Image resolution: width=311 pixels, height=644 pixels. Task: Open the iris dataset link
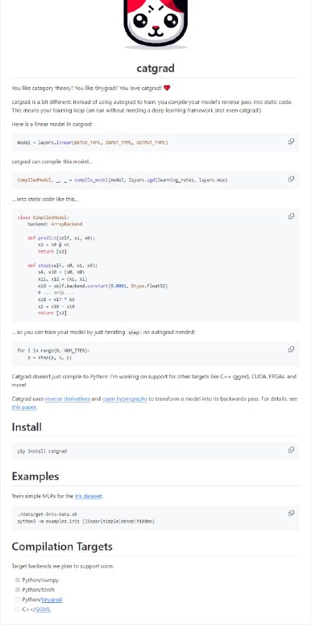tap(88, 496)
